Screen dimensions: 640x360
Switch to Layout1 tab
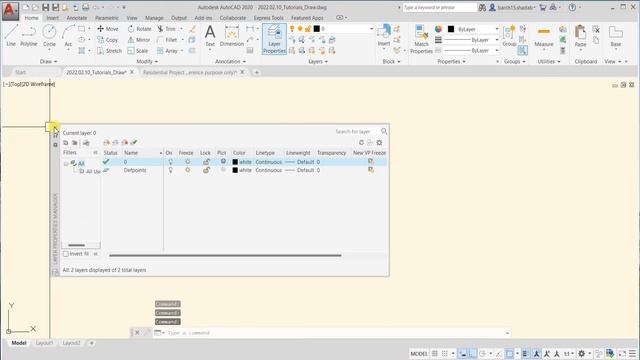(x=44, y=343)
